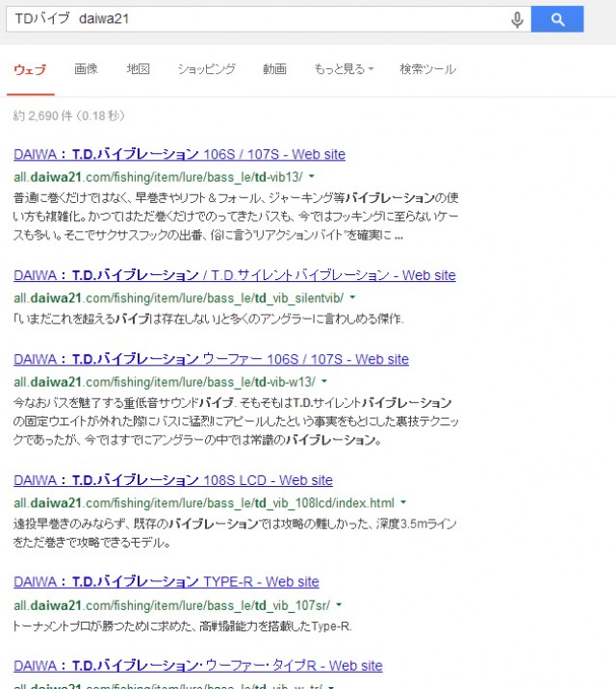Open the 地図 tab
616x689 pixels.
[x=139, y=69]
